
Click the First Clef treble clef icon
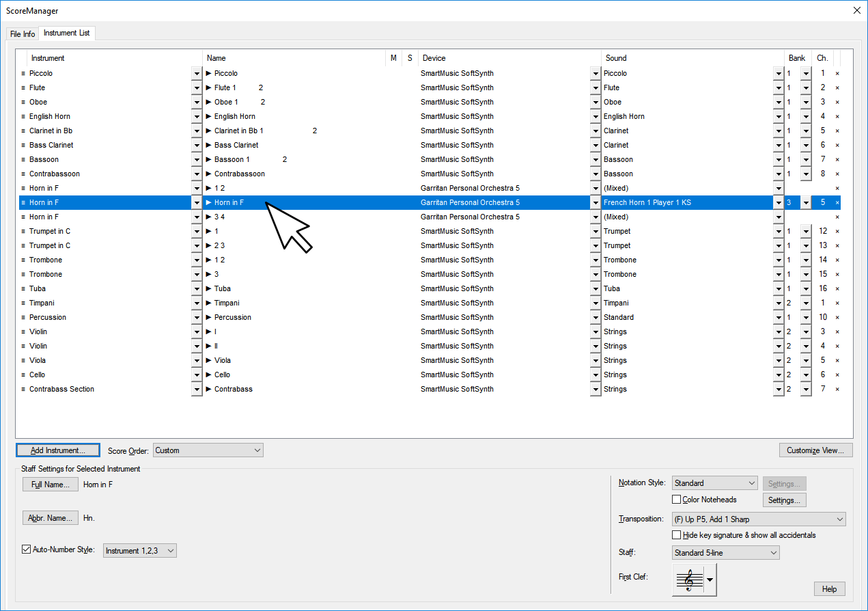coord(689,580)
